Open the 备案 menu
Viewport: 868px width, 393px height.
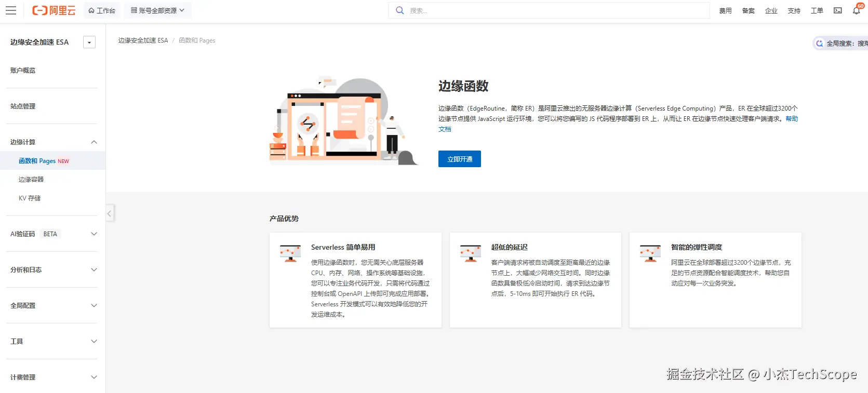[x=748, y=11]
